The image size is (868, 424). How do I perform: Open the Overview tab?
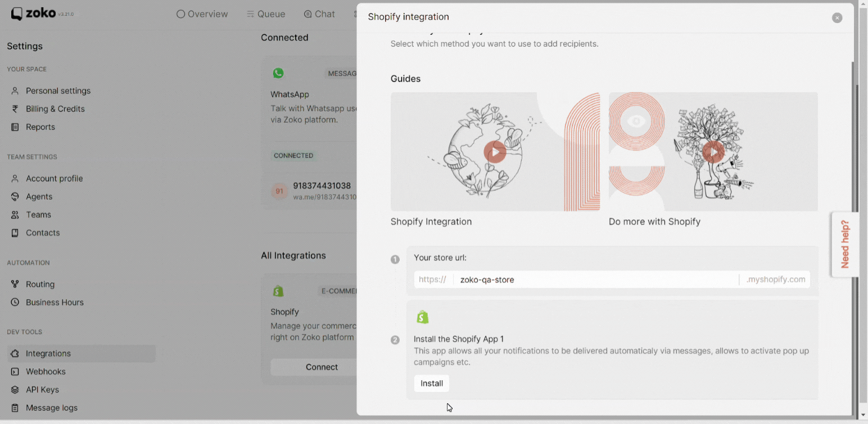coord(202,14)
